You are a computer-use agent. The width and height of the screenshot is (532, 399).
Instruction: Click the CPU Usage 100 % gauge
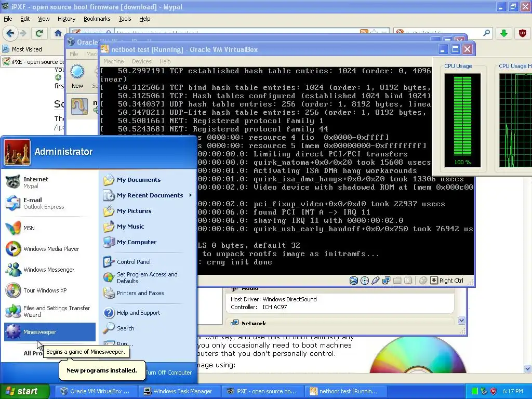(x=462, y=120)
